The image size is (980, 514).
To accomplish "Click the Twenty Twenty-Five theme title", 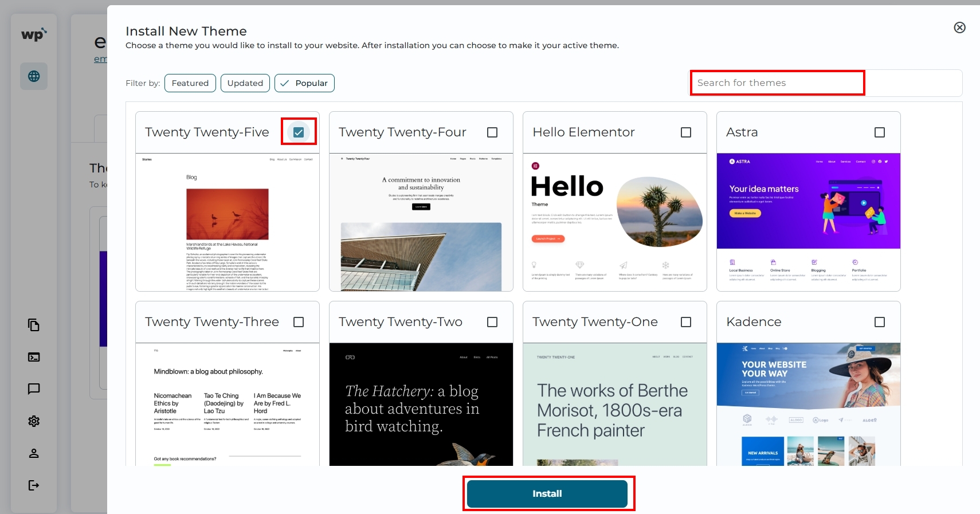I will tap(207, 132).
